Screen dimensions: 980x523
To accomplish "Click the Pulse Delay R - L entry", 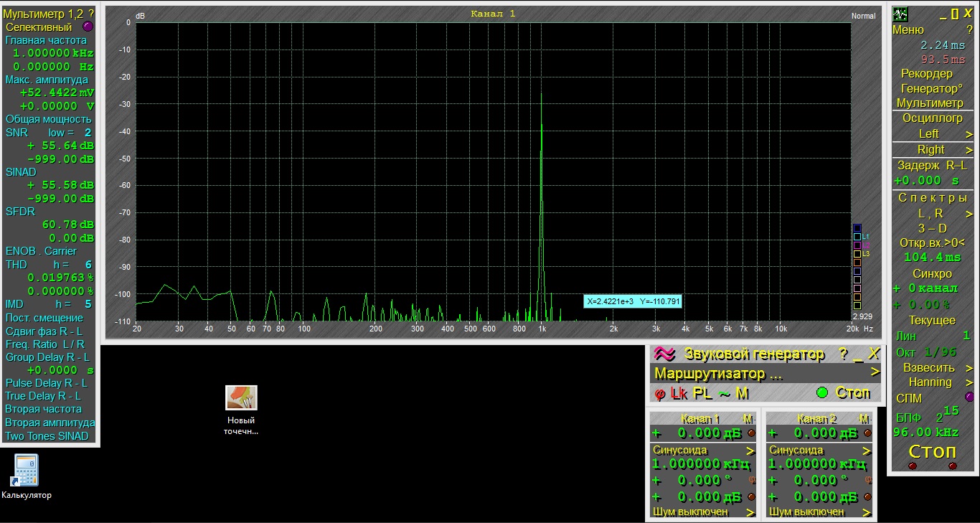I will pos(47,383).
